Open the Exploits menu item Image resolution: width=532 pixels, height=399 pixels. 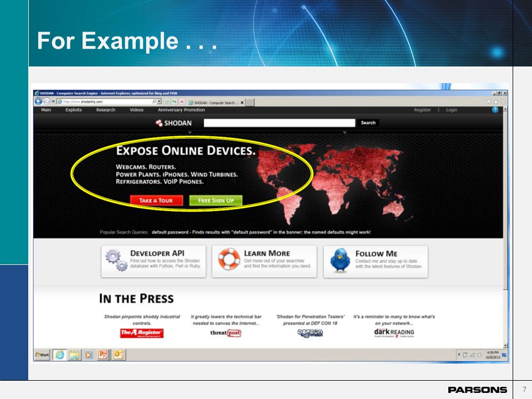coord(74,110)
